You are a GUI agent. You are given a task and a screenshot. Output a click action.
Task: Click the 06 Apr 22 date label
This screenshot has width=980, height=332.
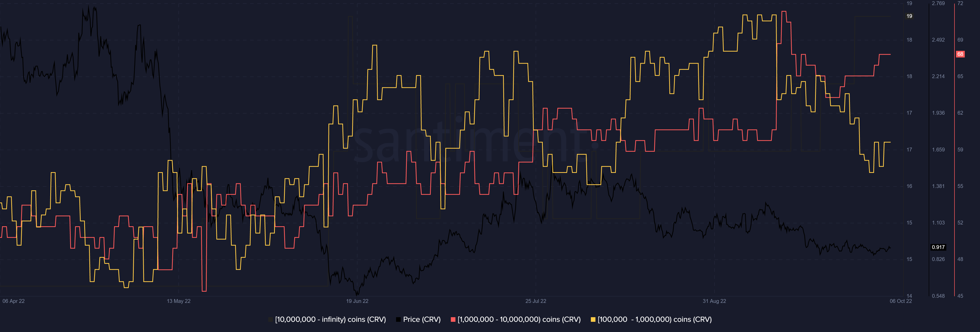(x=13, y=301)
